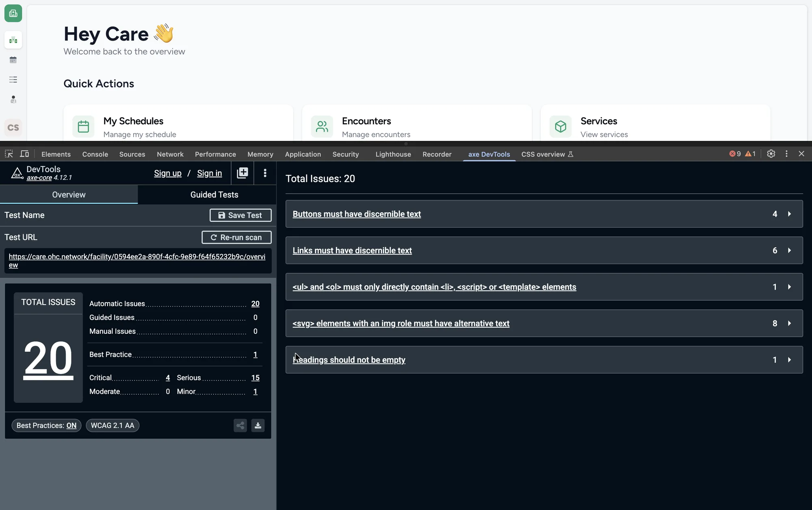
Task: Click the Minor issues count 1
Action: [255, 391]
